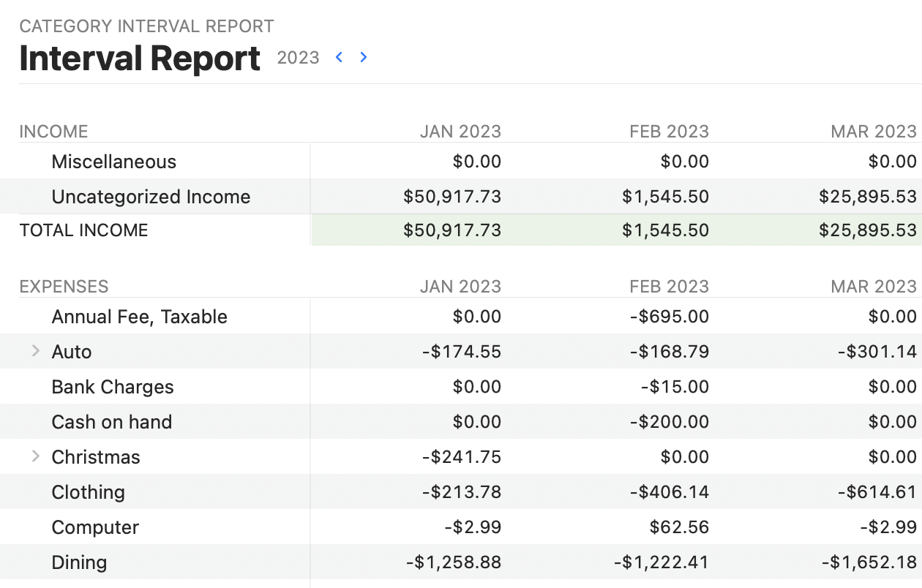922x588 pixels.
Task: Expand the Auto expense category
Action: [35, 352]
